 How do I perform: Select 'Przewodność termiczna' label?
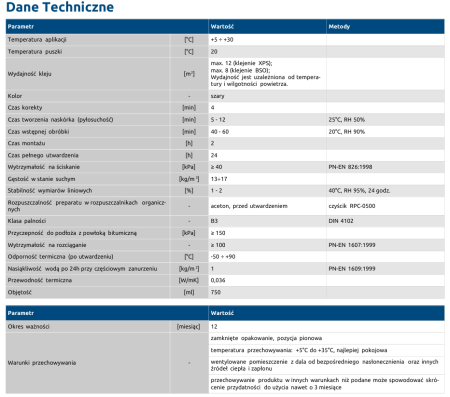40,280
